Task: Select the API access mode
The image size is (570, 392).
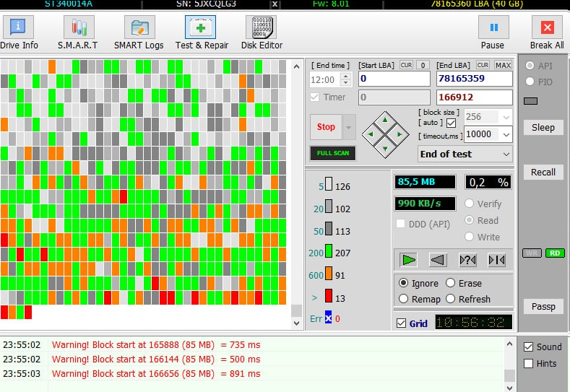Action: click(530, 66)
